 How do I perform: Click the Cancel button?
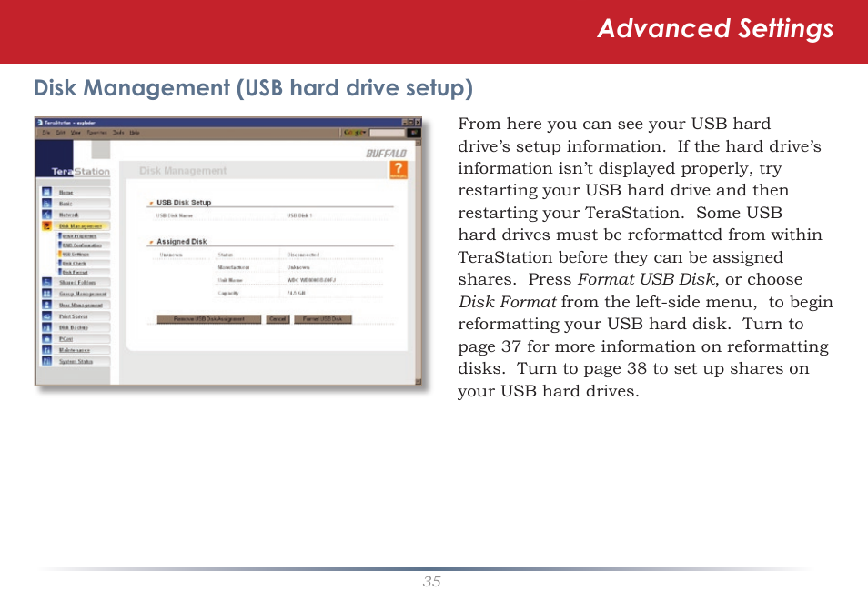278,319
